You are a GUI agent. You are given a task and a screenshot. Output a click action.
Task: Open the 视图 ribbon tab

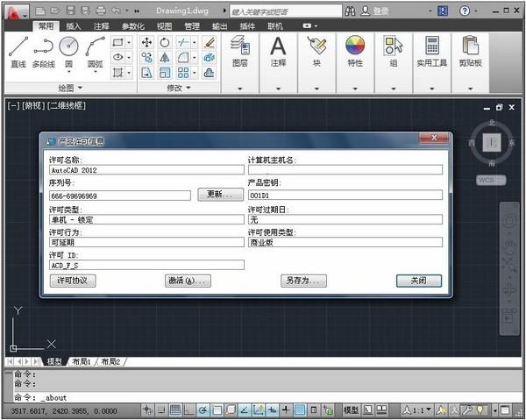[x=164, y=26]
